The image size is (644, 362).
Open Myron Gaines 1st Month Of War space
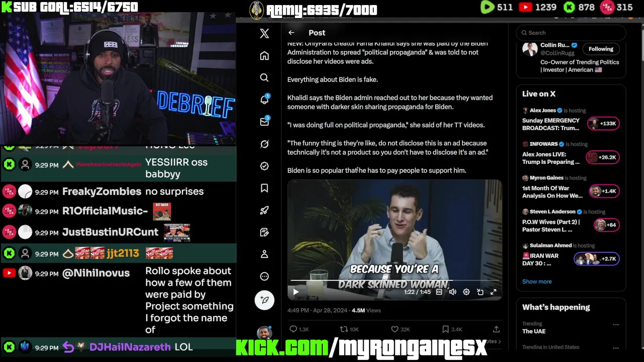pos(552,192)
